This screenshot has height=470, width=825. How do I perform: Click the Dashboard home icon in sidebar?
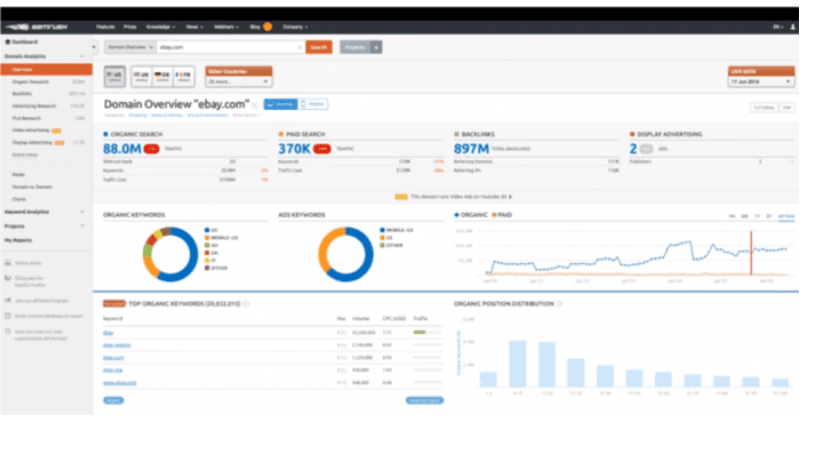[x=7, y=42]
